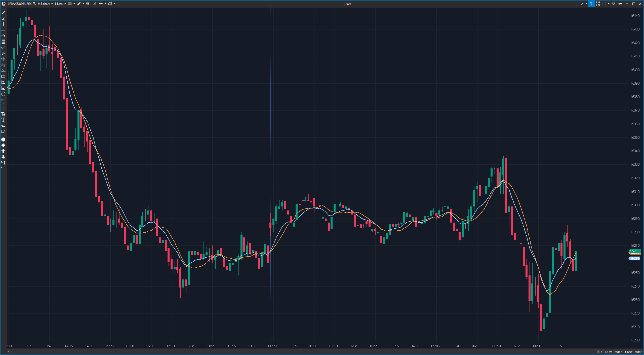The width and height of the screenshot is (644, 355).
Task: Select the rectangle drawing tool
Action: tap(3, 77)
